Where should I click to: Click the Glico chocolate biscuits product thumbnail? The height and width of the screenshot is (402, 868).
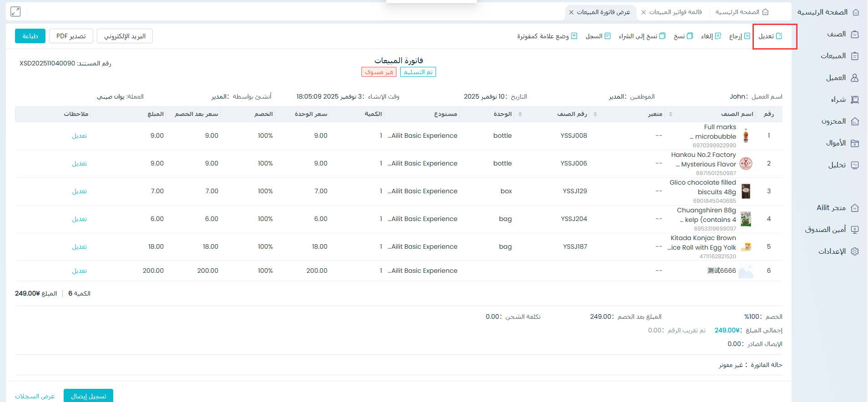coord(746,191)
